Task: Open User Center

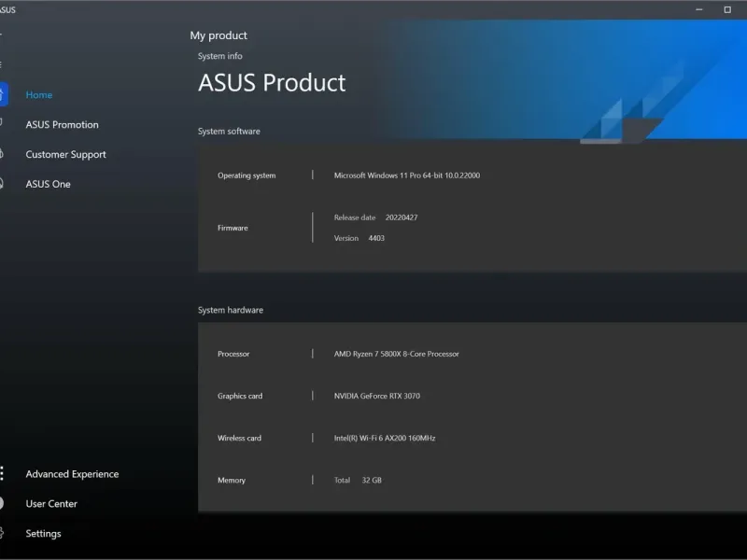Action: click(51, 503)
